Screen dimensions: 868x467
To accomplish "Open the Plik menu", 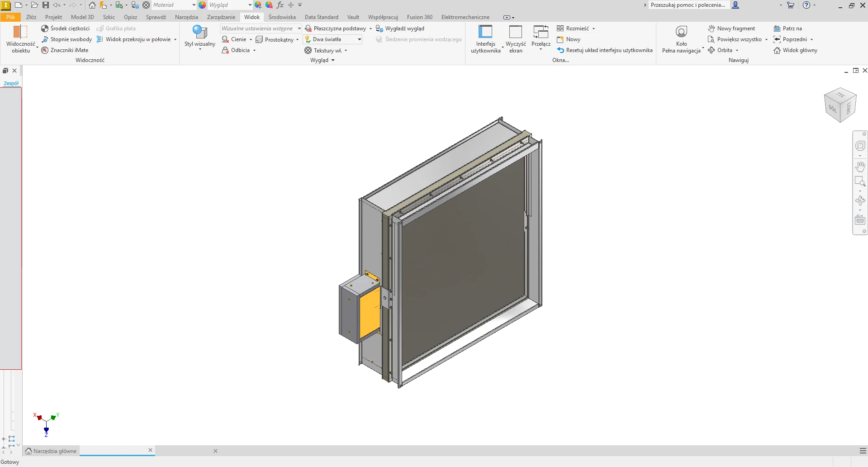I will [x=10, y=17].
